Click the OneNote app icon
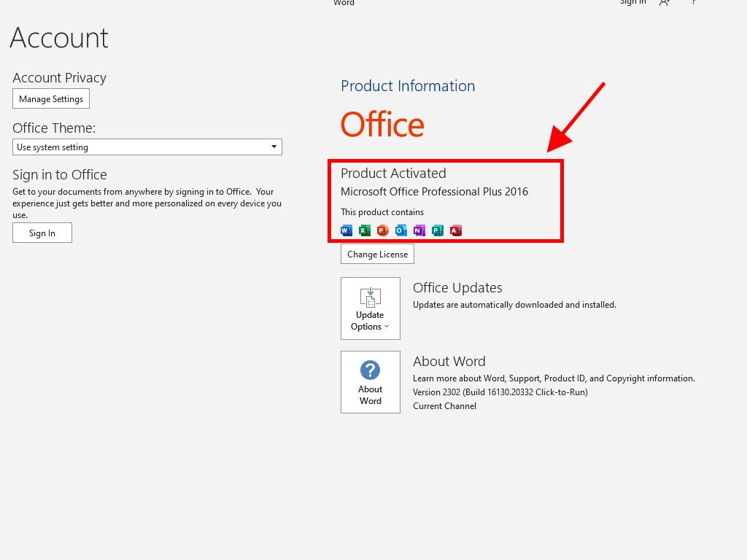This screenshot has width=747, height=560. (x=419, y=230)
